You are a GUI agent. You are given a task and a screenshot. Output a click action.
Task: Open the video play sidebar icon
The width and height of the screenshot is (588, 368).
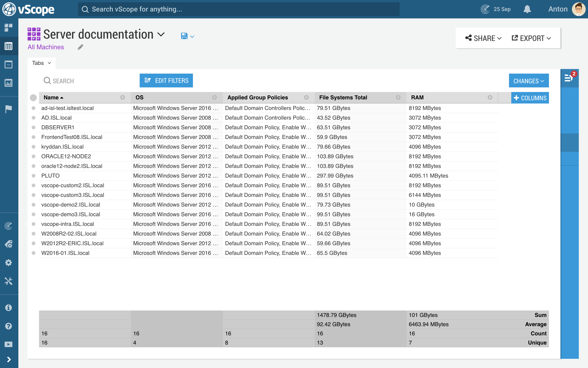[8, 344]
